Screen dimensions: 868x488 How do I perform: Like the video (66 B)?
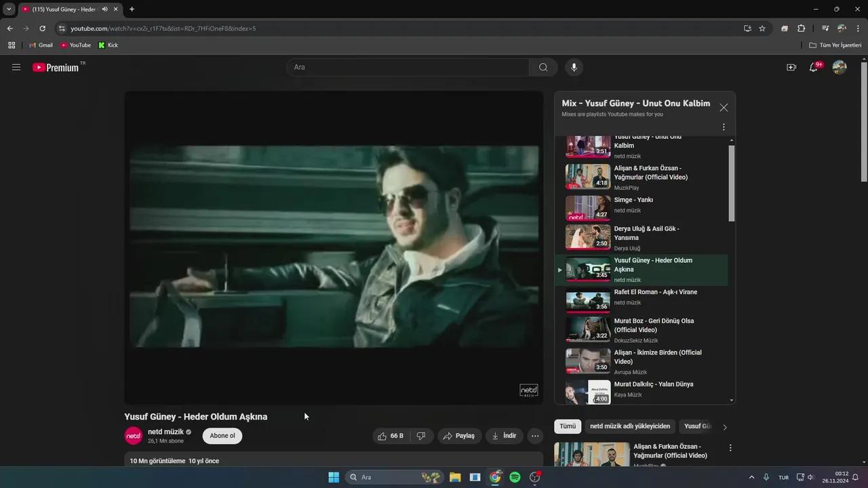pos(391,436)
